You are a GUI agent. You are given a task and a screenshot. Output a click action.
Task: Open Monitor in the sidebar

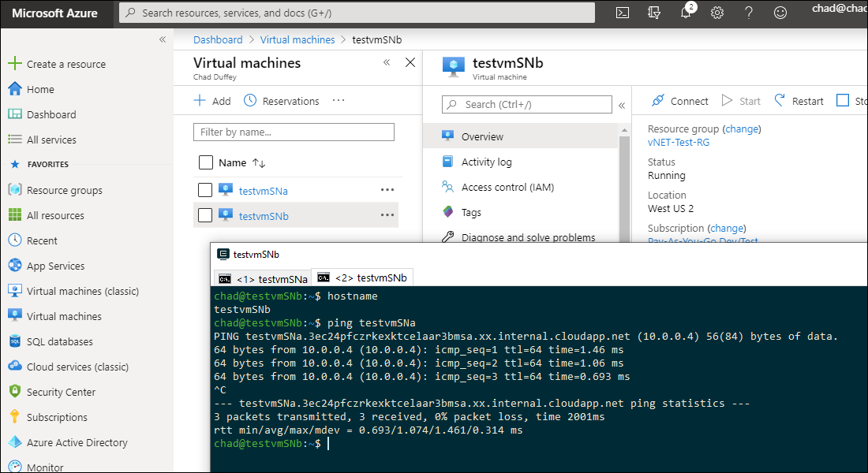[45, 467]
